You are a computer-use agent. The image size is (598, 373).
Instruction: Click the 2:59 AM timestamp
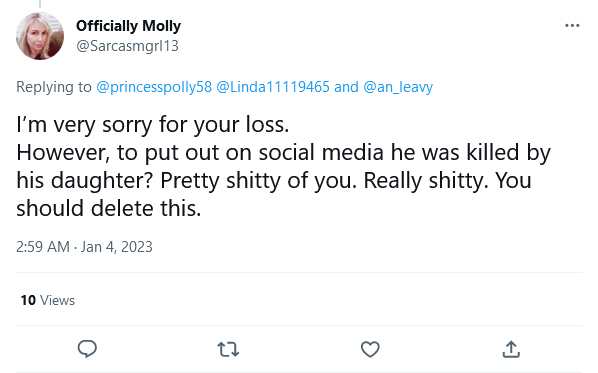pos(43,247)
